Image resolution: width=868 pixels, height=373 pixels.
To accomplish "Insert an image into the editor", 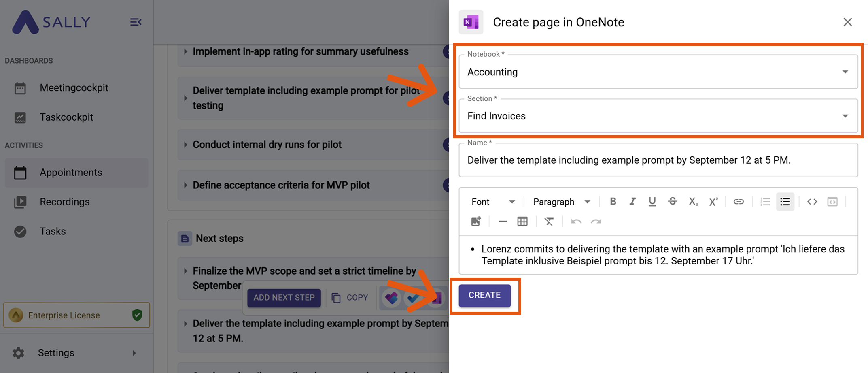I will click(x=476, y=222).
